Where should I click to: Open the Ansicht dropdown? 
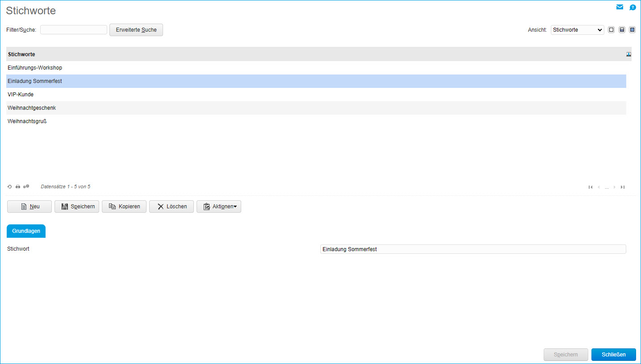click(578, 30)
